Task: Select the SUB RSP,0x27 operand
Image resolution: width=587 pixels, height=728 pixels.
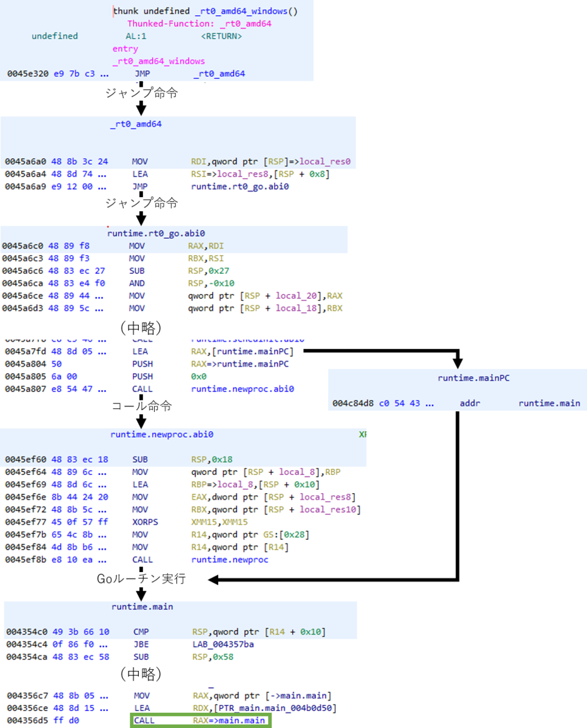Action: point(209,271)
